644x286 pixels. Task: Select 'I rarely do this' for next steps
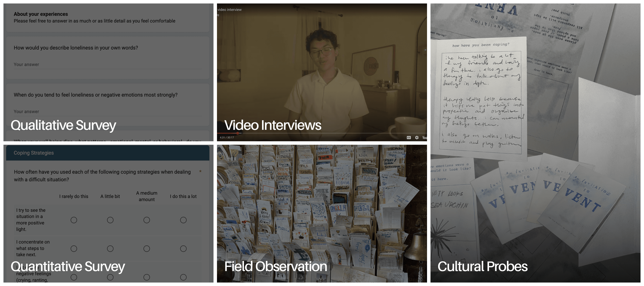pyautogui.click(x=74, y=249)
